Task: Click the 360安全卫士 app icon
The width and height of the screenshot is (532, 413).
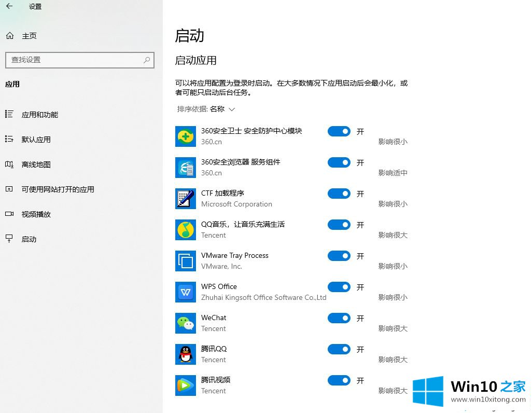Action: (185, 136)
